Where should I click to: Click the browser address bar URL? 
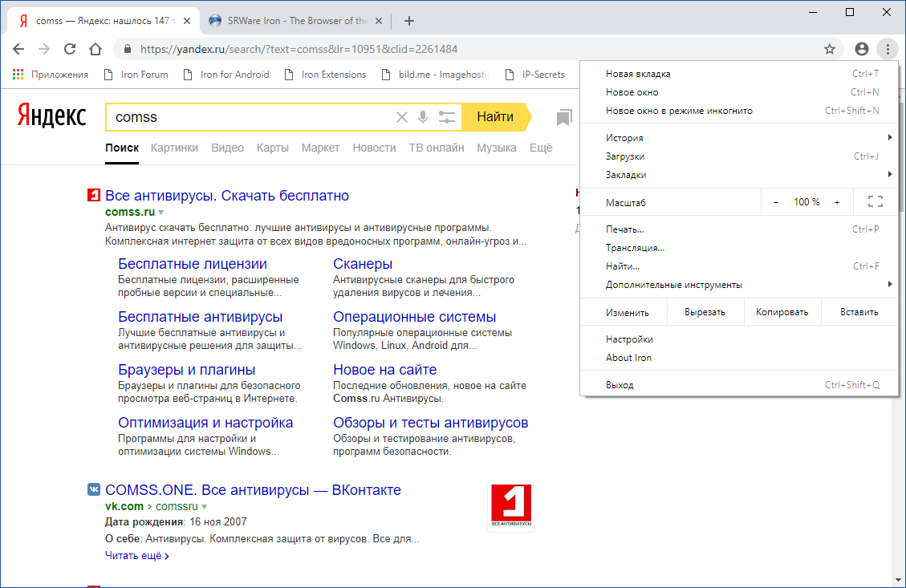coord(299,49)
